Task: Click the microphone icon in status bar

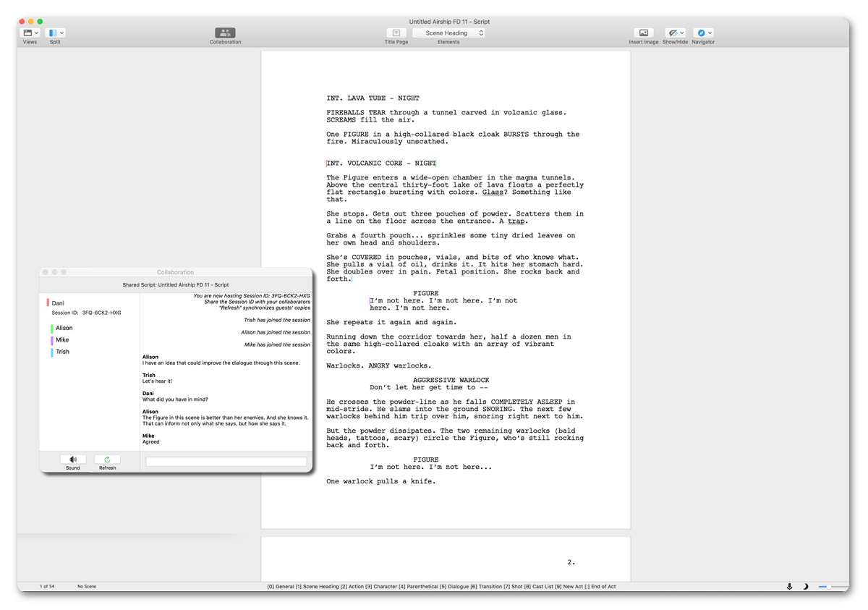Action: pyautogui.click(x=789, y=586)
